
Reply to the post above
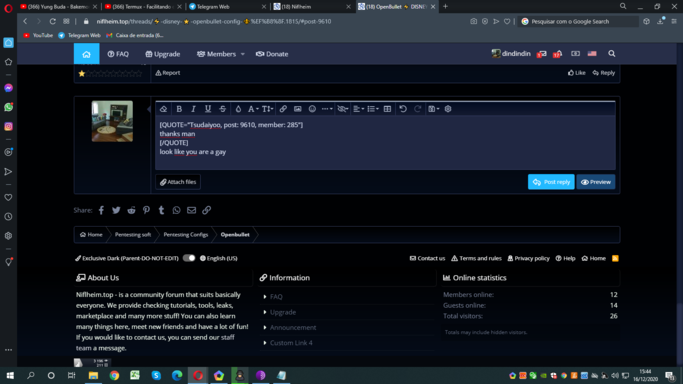604,73
